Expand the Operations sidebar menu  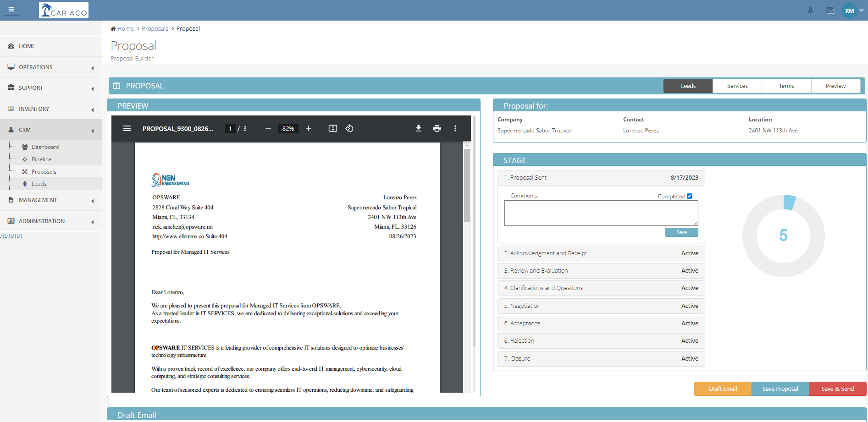(50, 67)
